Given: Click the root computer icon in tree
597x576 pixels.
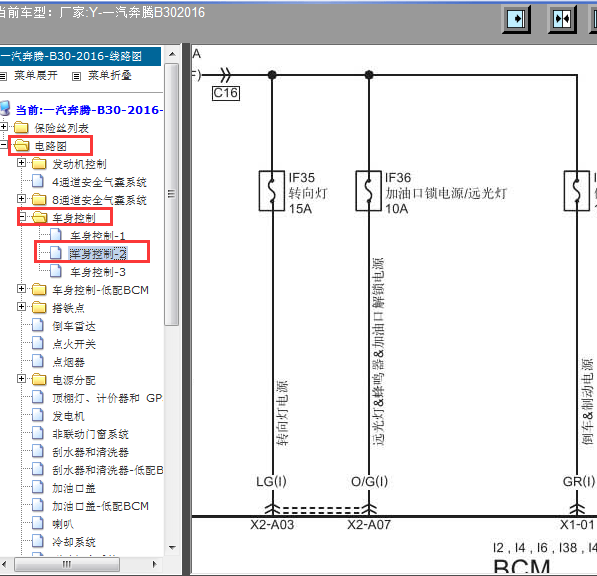Looking at the screenshot, I should pyautogui.click(x=5, y=108).
